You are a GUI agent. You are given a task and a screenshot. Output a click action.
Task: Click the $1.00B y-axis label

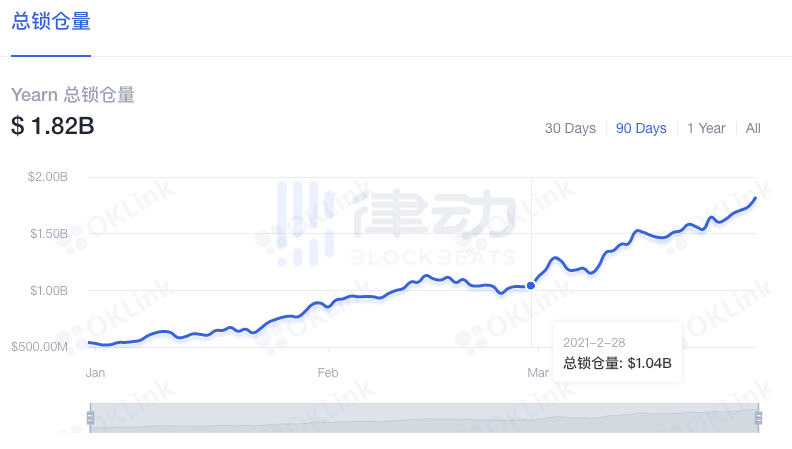[48, 291]
